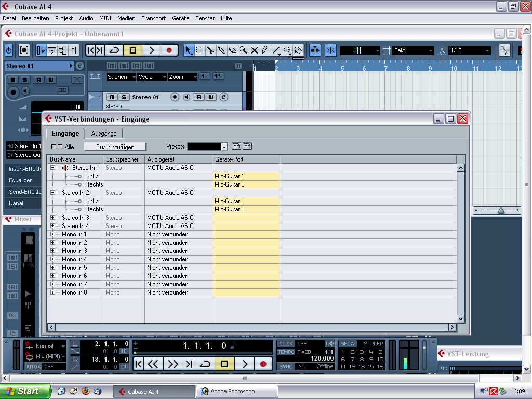Click Mic-Guitar 1 port for Stereo In 1 Links
This screenshot has height=399, width=532.
(246, 176)
